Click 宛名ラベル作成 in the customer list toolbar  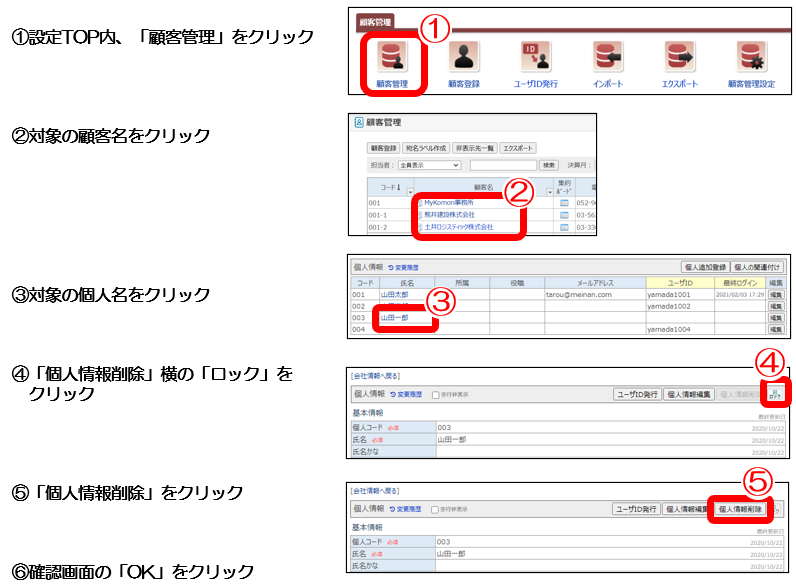(425, 147)
